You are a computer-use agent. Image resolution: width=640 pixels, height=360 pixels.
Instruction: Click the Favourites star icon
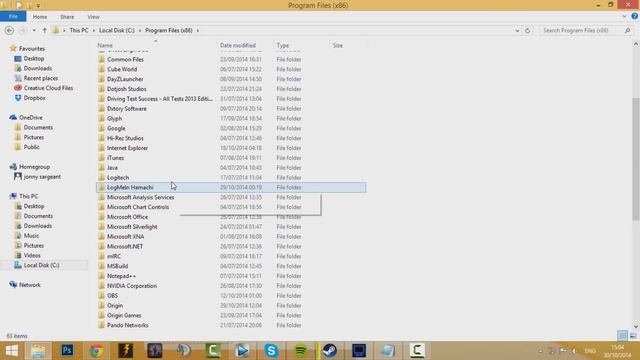pyautogui.click(x=13, y=49)
